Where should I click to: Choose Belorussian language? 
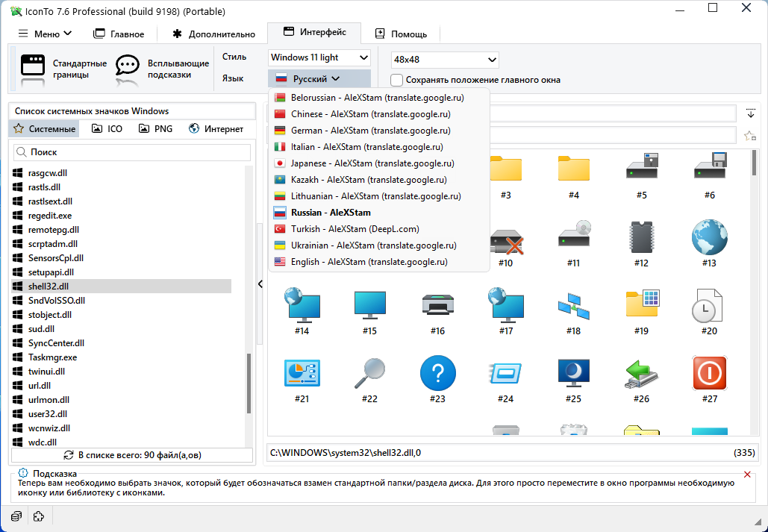[x=379, y=98]
